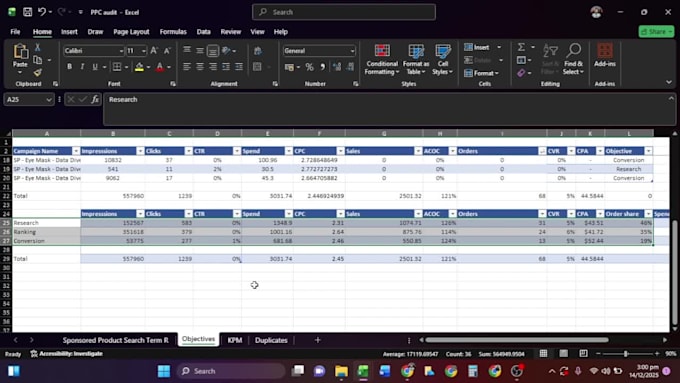
Task: Open Order share filter dropdown in row 24
Action: (x=648, y=214)
